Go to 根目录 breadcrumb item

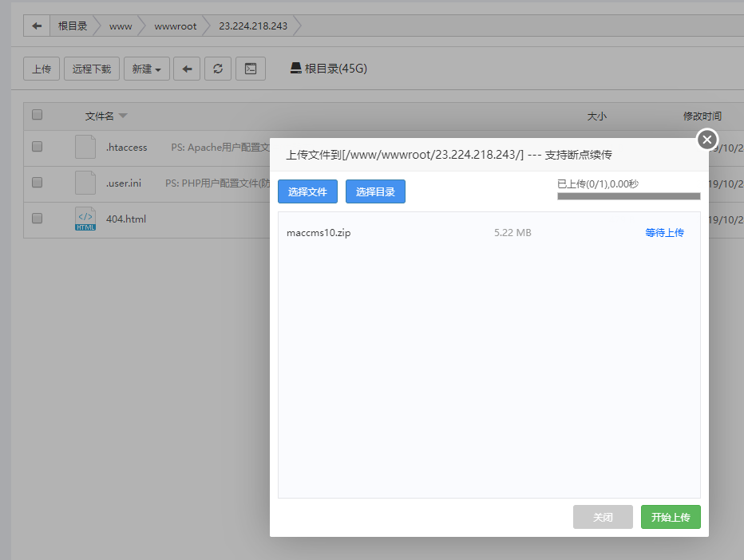pos(73,26)
